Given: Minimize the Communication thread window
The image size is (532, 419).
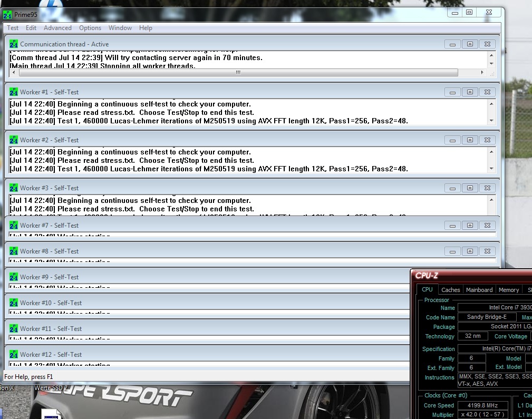Looking at the screenshot, I should click(x=452, y=44).
